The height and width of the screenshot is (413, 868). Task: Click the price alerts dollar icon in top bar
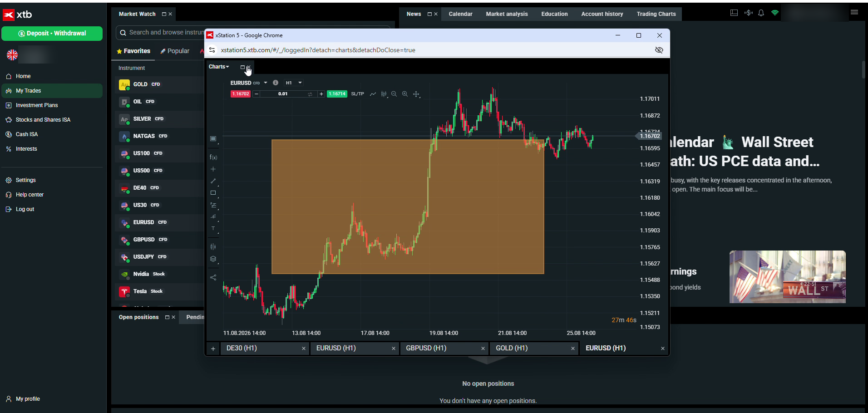click(748, 13)
